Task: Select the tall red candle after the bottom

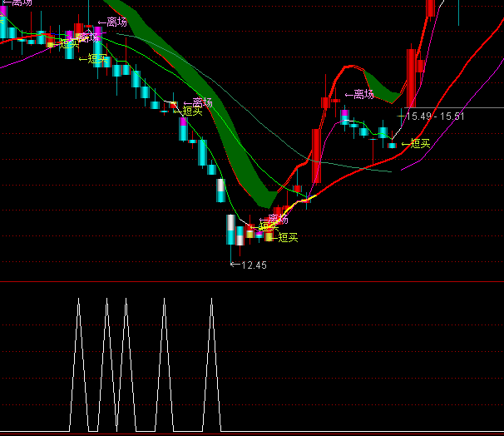Action: (x=315, y=155)
